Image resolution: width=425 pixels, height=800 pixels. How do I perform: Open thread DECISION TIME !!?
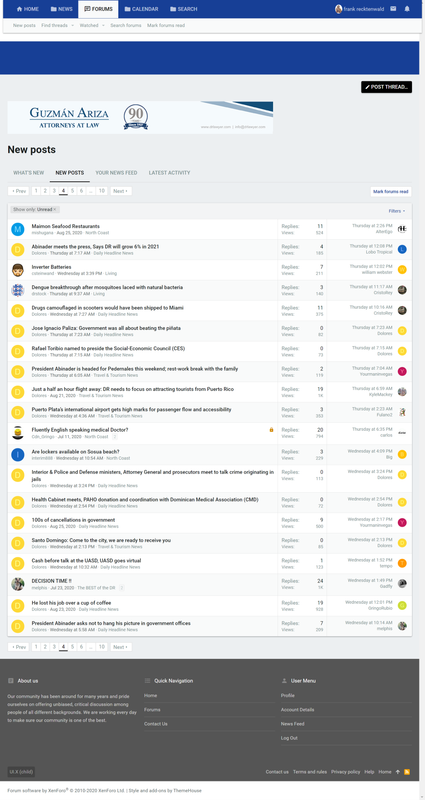click(52, 581)
